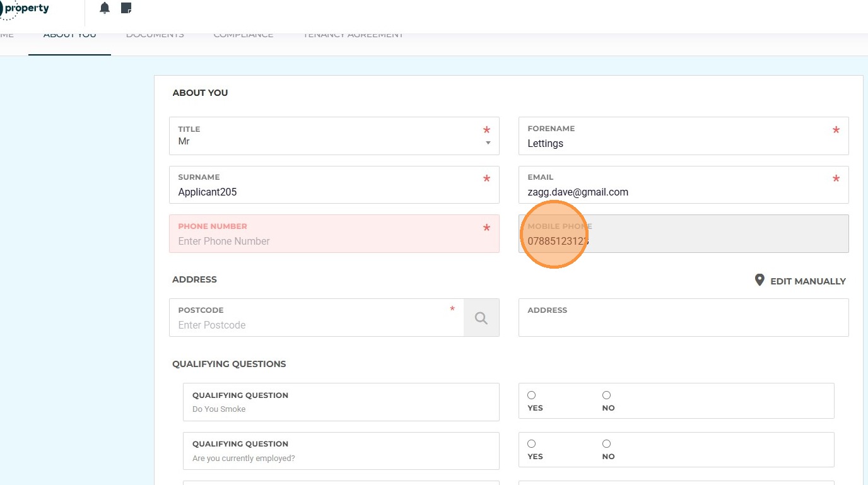Select Yes for Do You Smoke
Image resolution: width=868 pixels, height=485 pixels.
click(532, 395)
